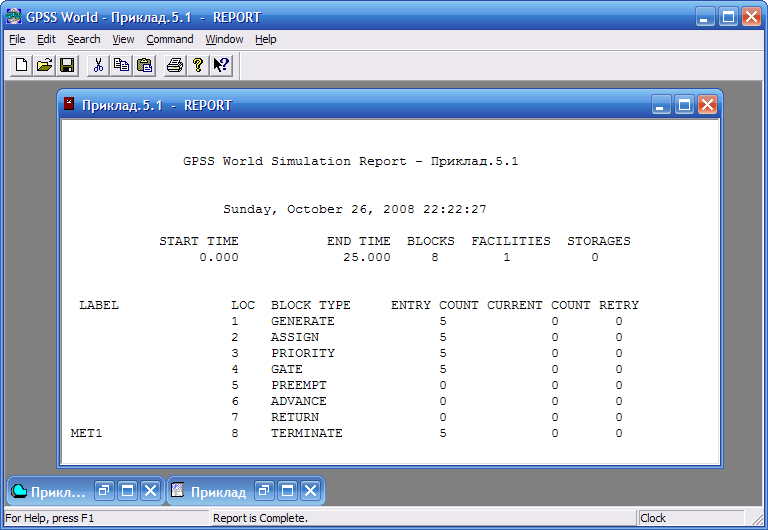Click the 'Clock' status bar panel
Screen dimensions: 768x530
pos(691,518)
